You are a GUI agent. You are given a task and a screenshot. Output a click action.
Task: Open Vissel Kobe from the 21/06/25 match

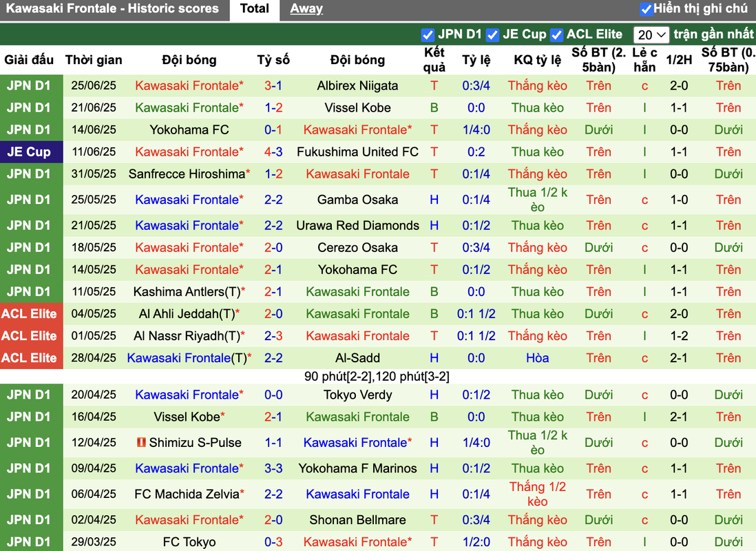358,107
